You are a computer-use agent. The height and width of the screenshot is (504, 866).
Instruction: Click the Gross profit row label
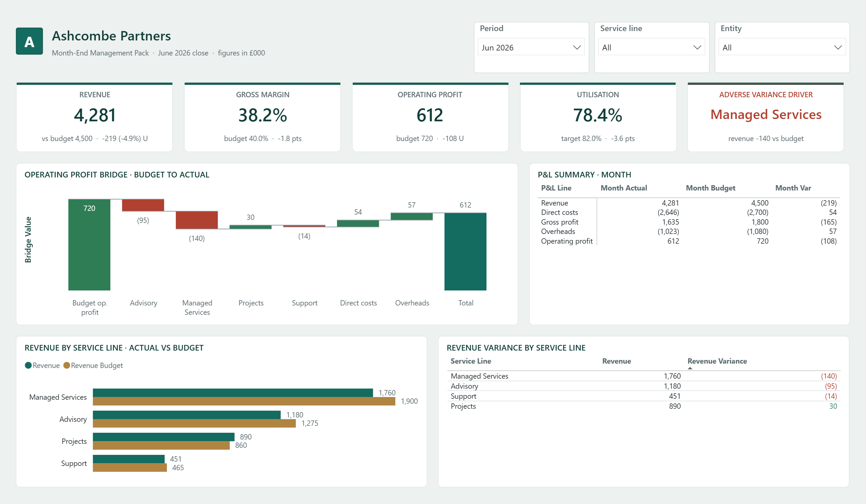pos(559,222)
